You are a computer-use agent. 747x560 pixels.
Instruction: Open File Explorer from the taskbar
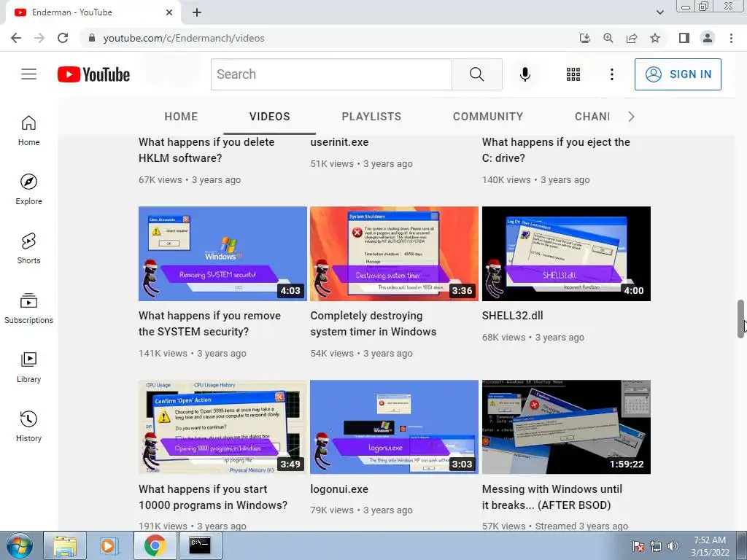(65, 545)
